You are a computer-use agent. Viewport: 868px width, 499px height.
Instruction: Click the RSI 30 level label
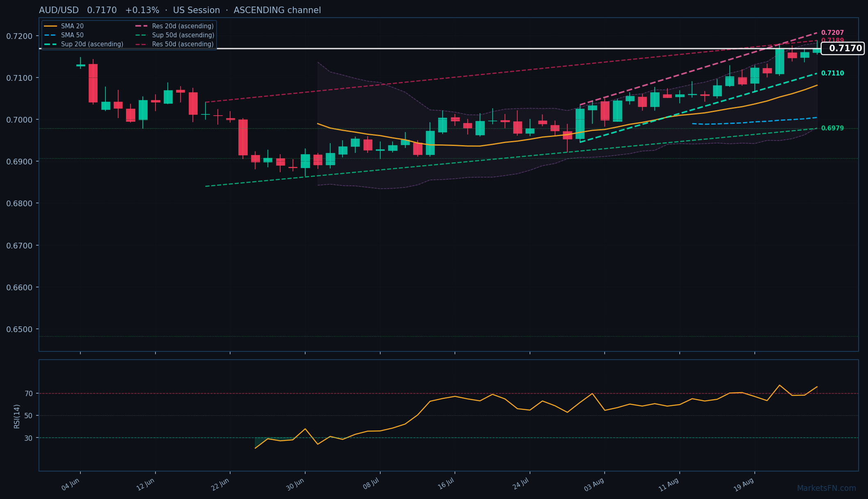(x=29, y=438)
